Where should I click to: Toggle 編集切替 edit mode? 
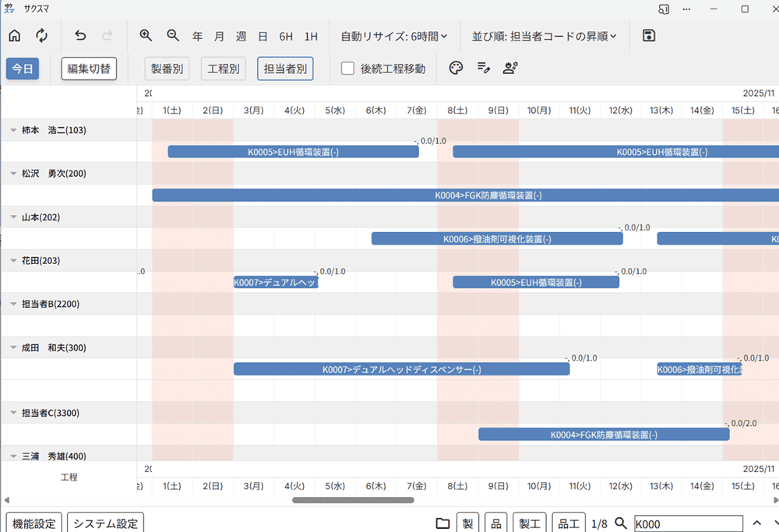(88, 69)
